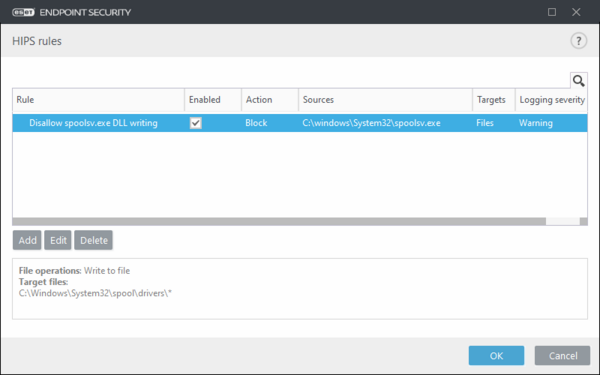The image size is (600, 375).
Task: Sort by Rule column header
Action: [x=98, y=100]
